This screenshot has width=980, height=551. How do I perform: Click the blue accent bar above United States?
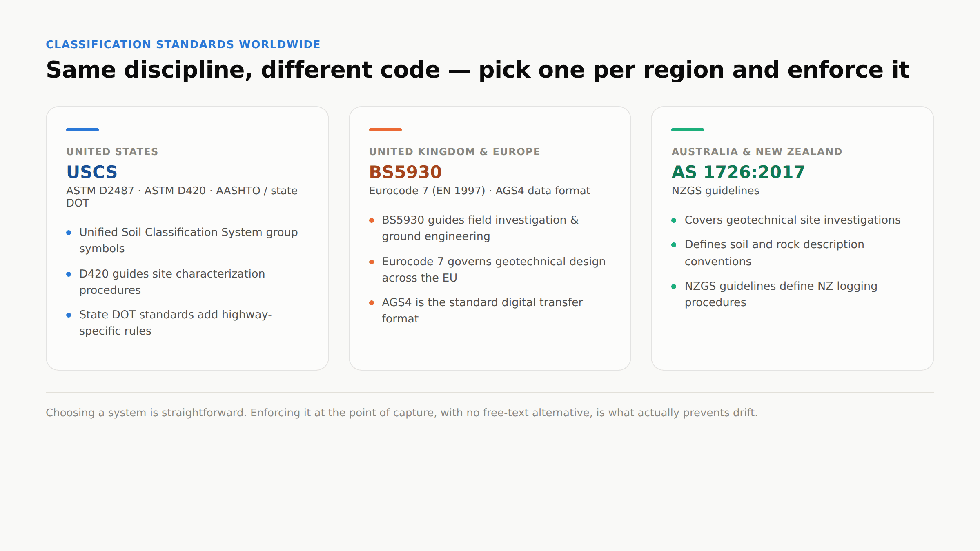click(82, 130)
